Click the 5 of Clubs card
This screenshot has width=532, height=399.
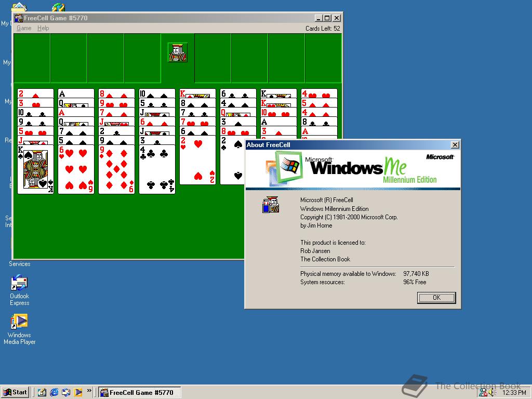point(157,103)
